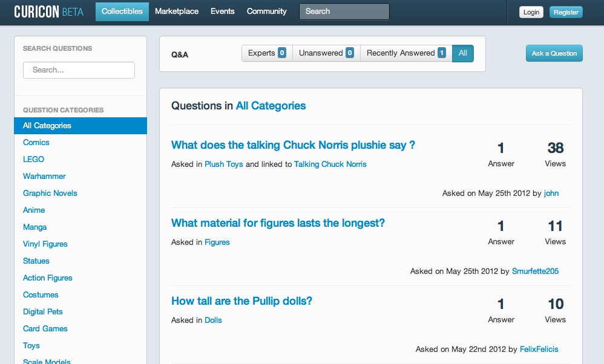The height and width of the screenshot is (364, 604).
Task: Select the All filter tab
Action: [463, 53]
